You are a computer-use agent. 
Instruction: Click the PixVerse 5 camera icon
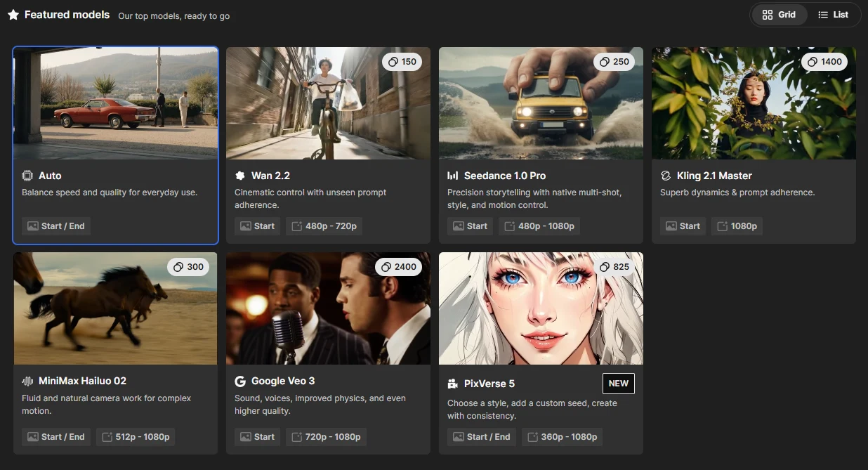453,384
